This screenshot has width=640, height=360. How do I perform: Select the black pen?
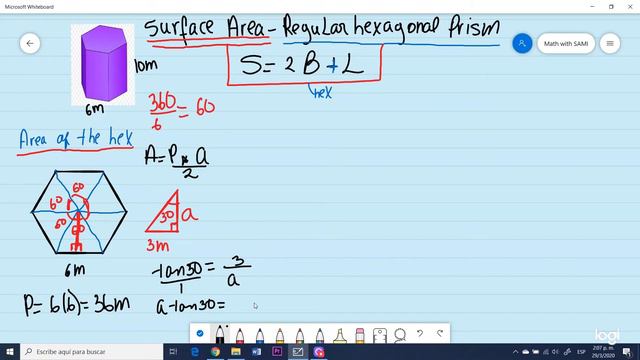[x=220, y=334]
